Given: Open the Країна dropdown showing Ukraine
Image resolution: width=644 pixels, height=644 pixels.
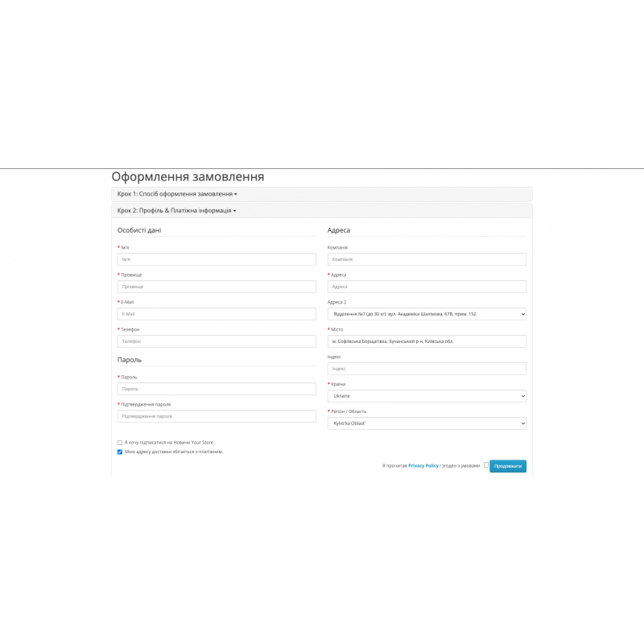Looking at the screenshot, I should pyautogui.click(x=426, y=395).
